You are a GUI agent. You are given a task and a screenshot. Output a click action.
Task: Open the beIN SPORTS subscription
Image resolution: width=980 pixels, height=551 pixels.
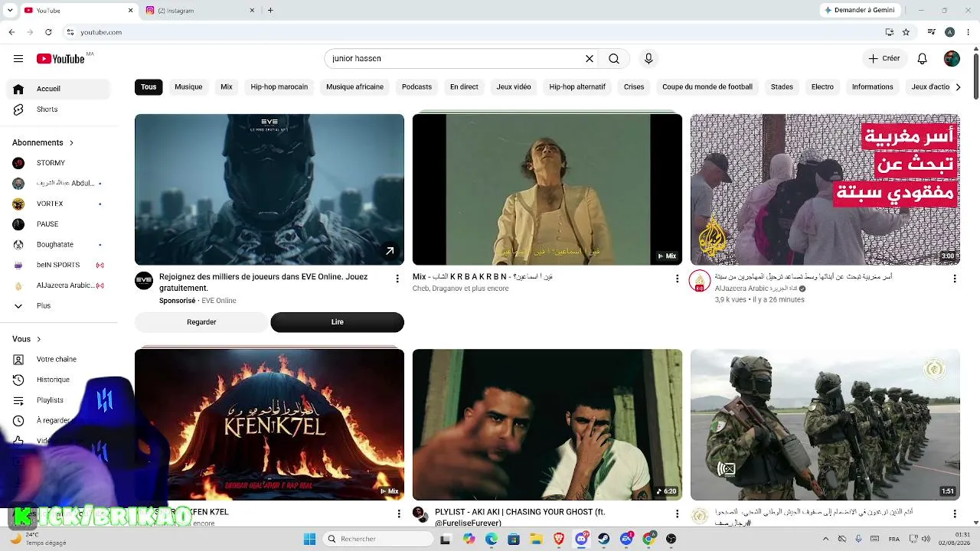pos(58,265)
